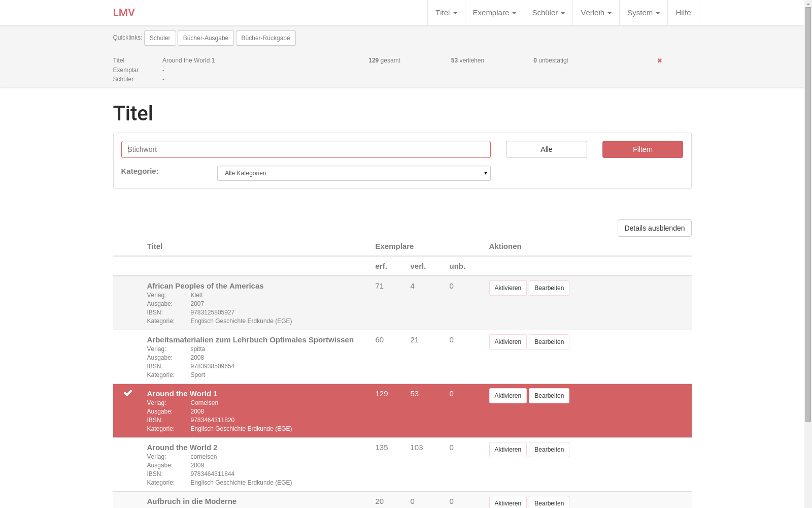This screenshot has width=812, height=508.
Task: Click the Alle button next to the search
Action: (x=546, y=149)
